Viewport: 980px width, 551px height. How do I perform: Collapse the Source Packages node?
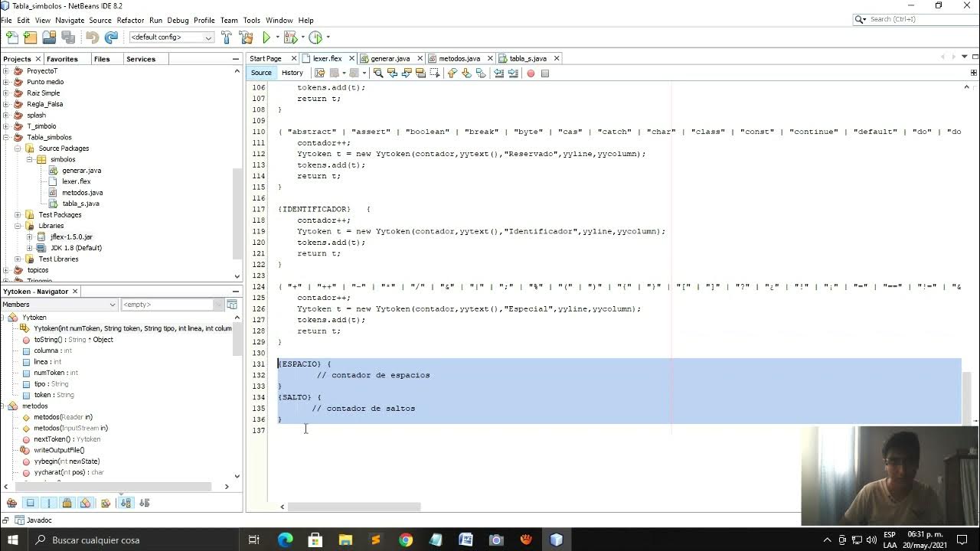(x=18, y=148)
